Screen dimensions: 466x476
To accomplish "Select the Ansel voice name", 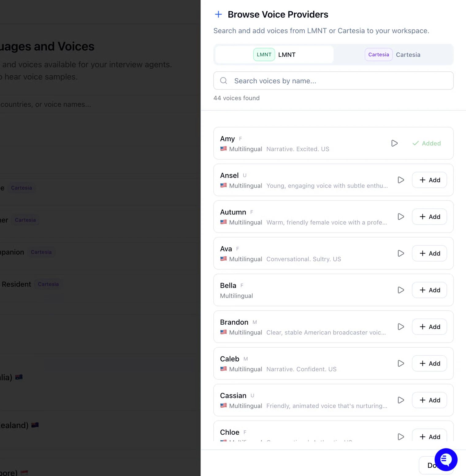I will [x=229, y=176].
